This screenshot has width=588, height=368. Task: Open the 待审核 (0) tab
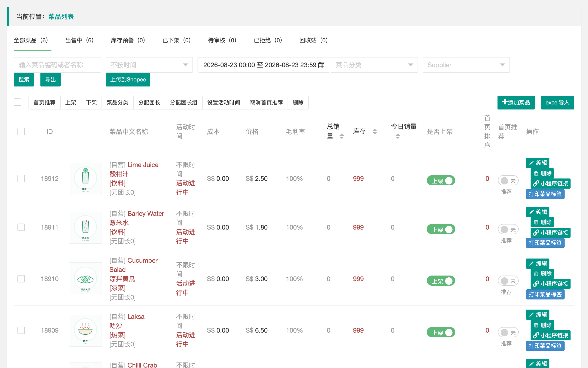click(x=222, y=40)
